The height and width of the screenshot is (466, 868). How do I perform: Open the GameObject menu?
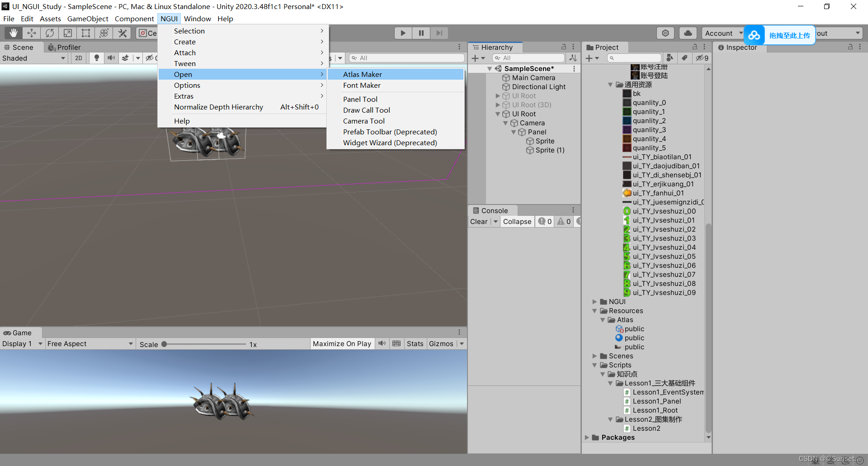(88, 19)
